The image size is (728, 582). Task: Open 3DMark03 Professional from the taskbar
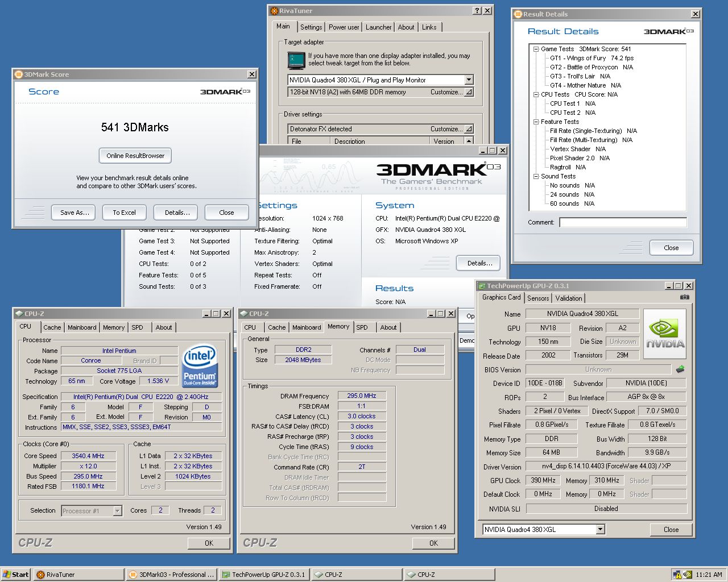(x=172, y=575)
